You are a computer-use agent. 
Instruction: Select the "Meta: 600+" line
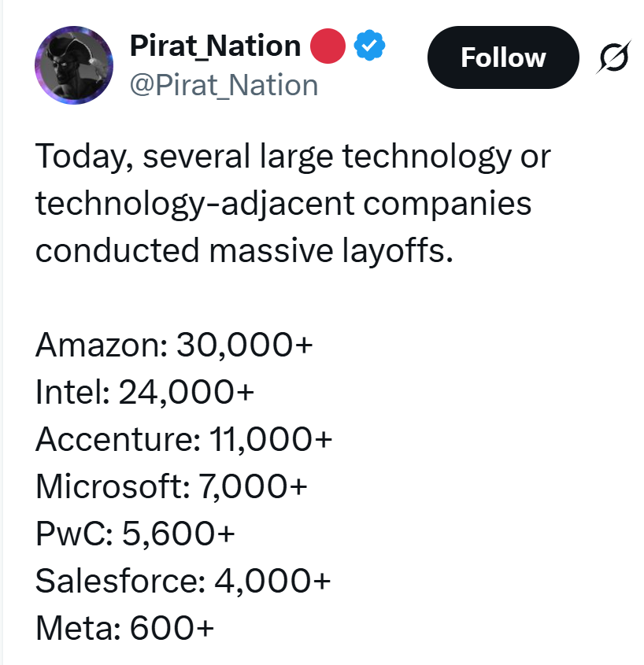coord(124,628)
